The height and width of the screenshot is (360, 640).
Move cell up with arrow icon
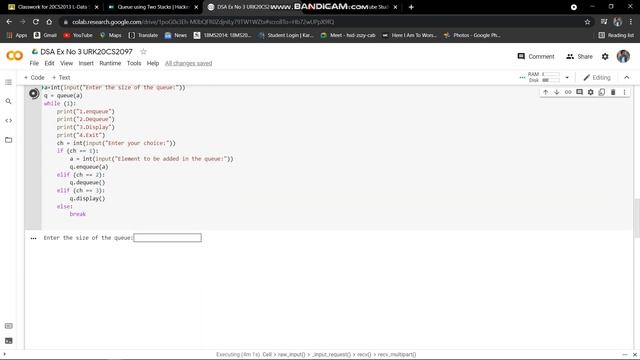(545, 92)
